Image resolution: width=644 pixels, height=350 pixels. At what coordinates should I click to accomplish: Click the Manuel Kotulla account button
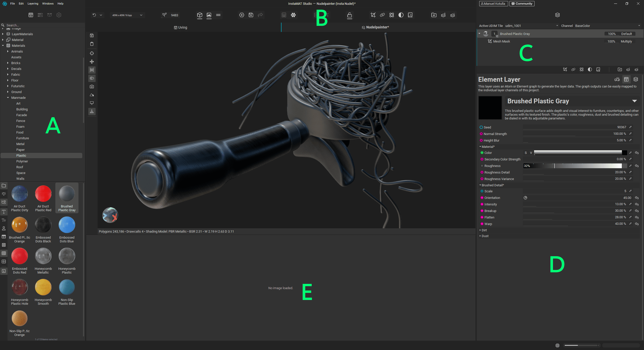point(493,4)
